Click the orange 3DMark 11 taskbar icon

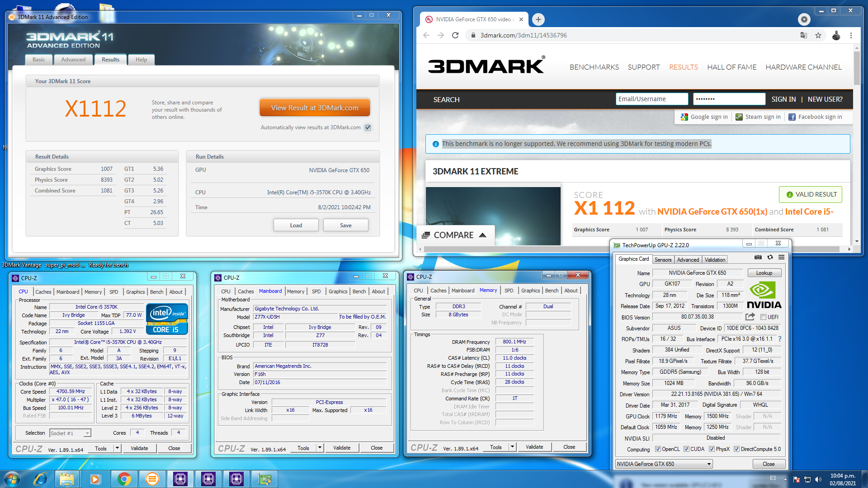152,479
